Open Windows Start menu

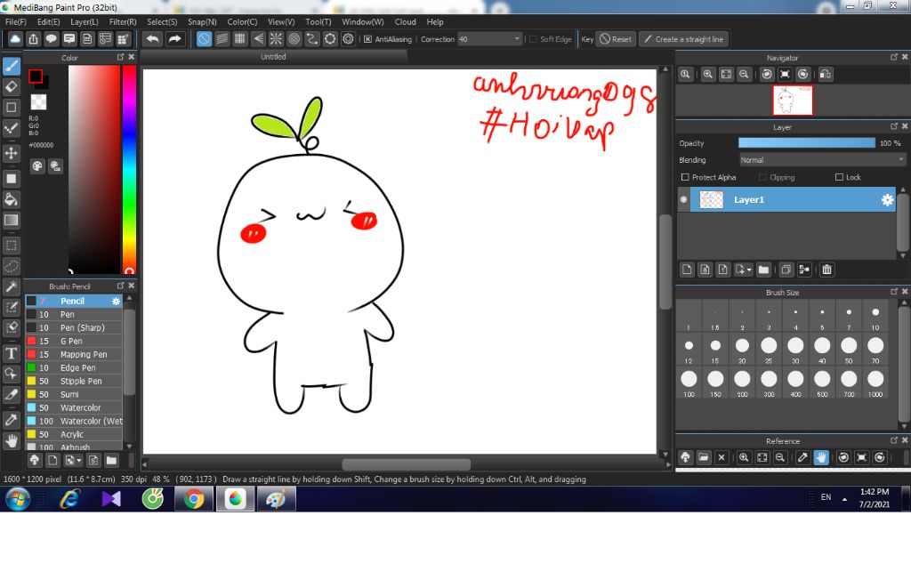[18, 499]
